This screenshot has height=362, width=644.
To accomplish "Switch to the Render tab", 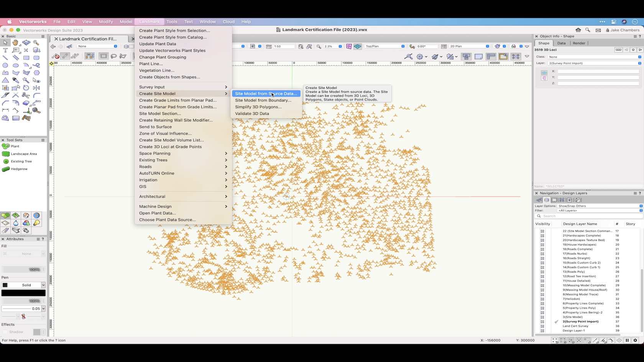I will tap(579, 43).
